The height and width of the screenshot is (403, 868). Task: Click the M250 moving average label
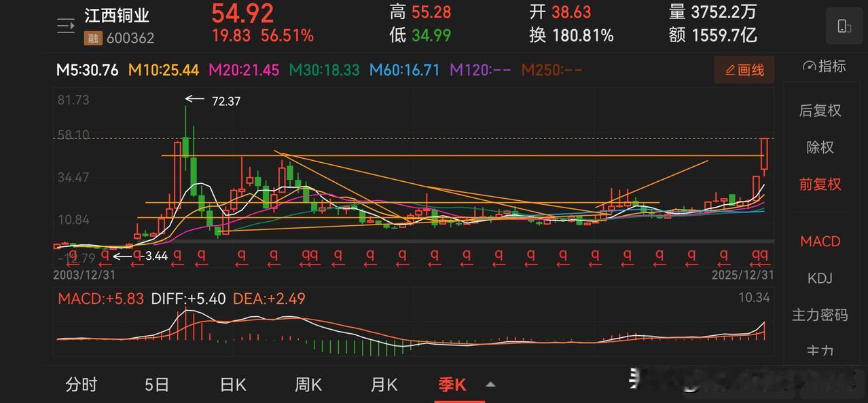pyautogui.click(x=551, y=70)
